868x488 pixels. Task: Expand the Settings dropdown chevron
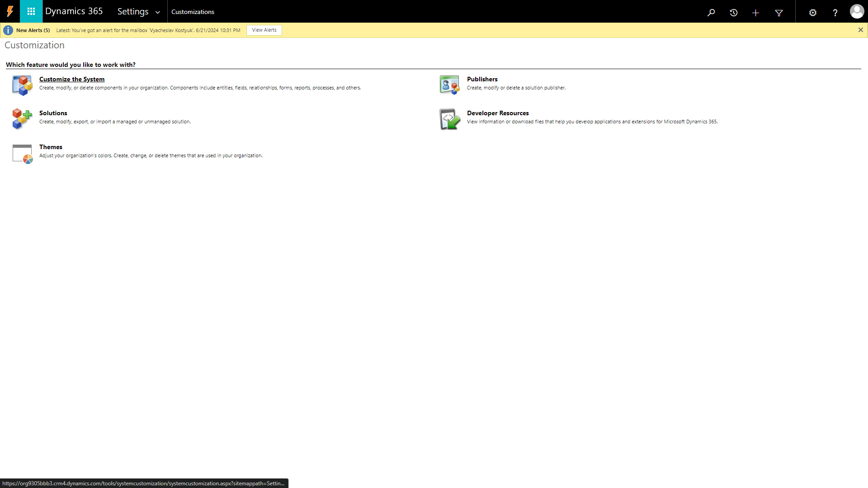point(157,12)
